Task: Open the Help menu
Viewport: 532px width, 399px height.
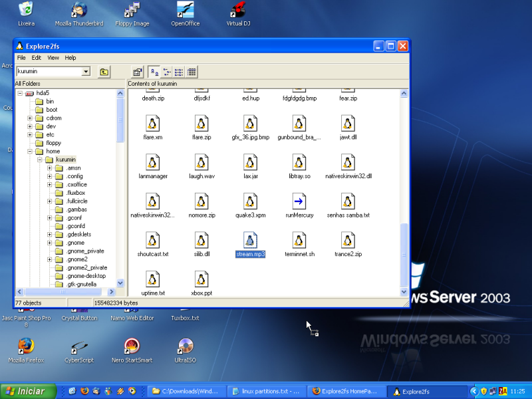Action: [70, 58]
